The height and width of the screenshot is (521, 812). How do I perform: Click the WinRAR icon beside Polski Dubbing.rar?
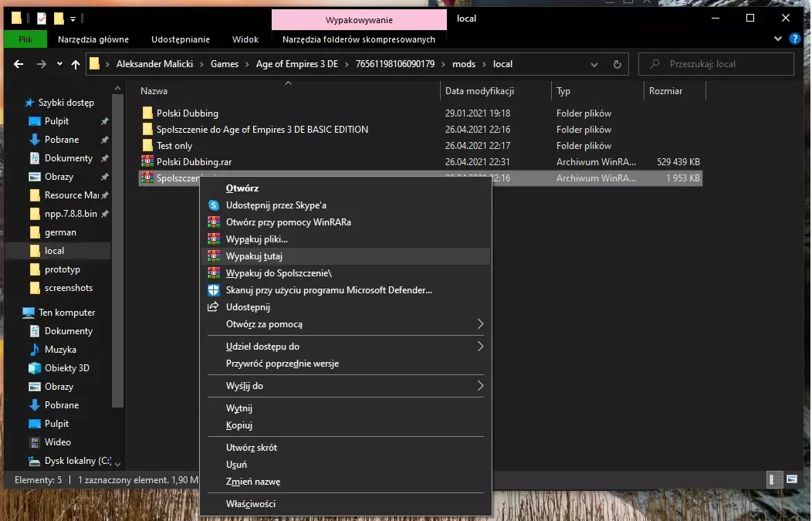click(147, 162)
